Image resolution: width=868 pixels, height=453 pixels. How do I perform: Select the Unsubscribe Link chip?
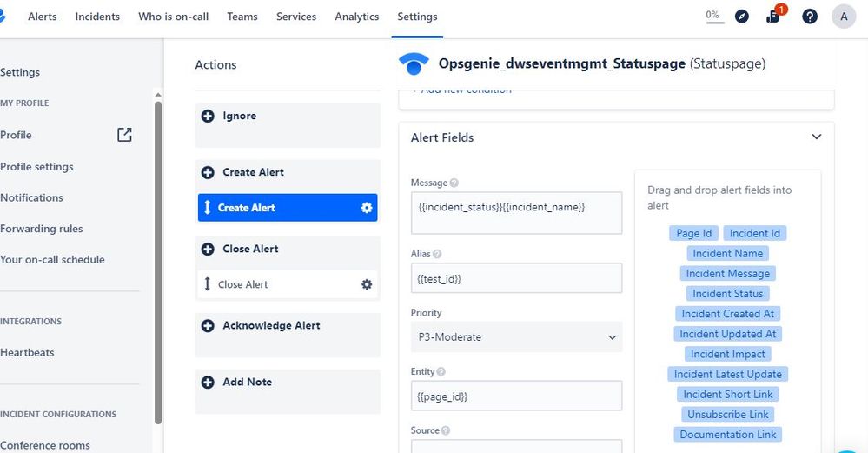727,414
